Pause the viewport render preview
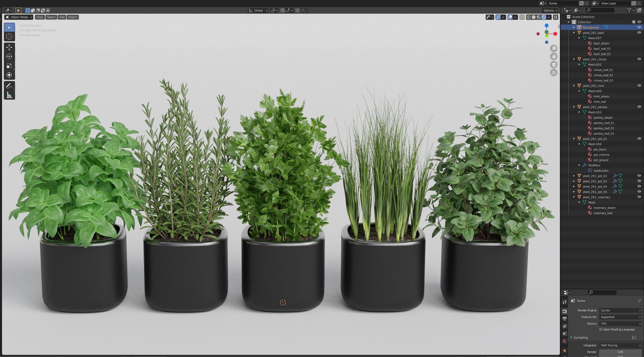This screenshot has height=357, width=644. [556, 17]
